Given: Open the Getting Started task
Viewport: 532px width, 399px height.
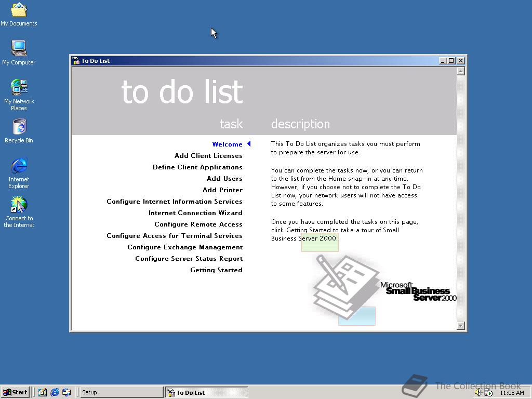Looking at the screenshot, I should 216,270.
